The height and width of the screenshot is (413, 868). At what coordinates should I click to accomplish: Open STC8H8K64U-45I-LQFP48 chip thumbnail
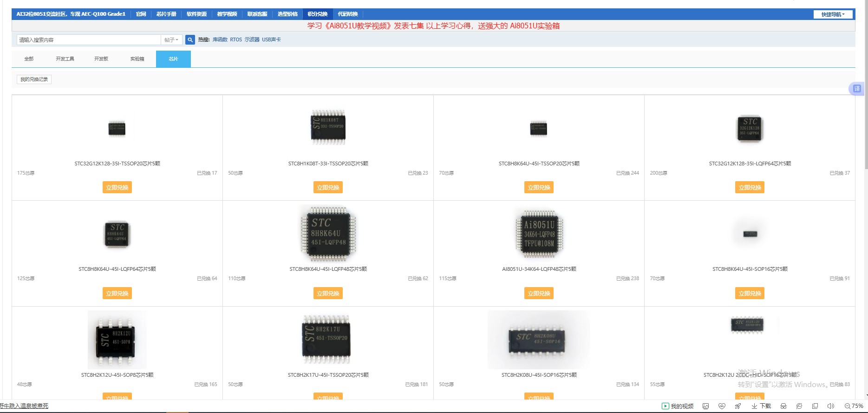pyautogui.click(x=328, y=234)
